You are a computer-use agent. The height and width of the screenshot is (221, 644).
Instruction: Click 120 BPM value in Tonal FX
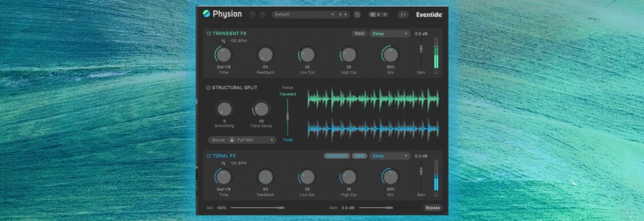tap(238, 163)
